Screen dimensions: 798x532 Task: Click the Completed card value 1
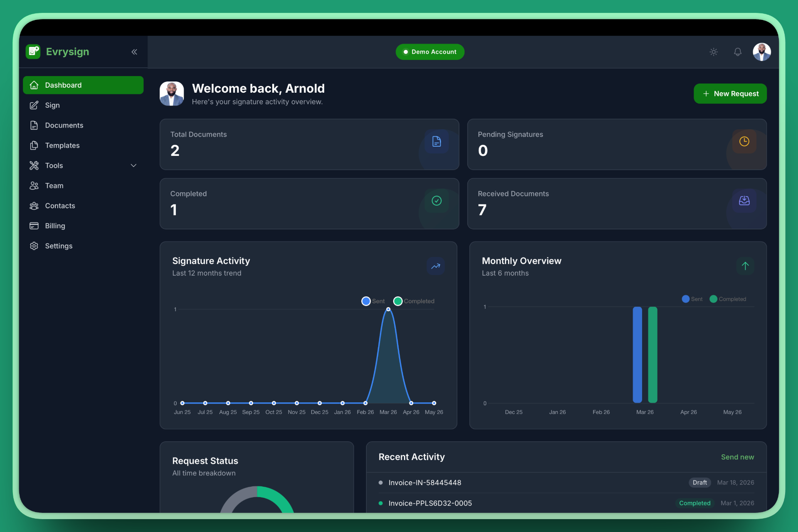(x=174, y=210)
